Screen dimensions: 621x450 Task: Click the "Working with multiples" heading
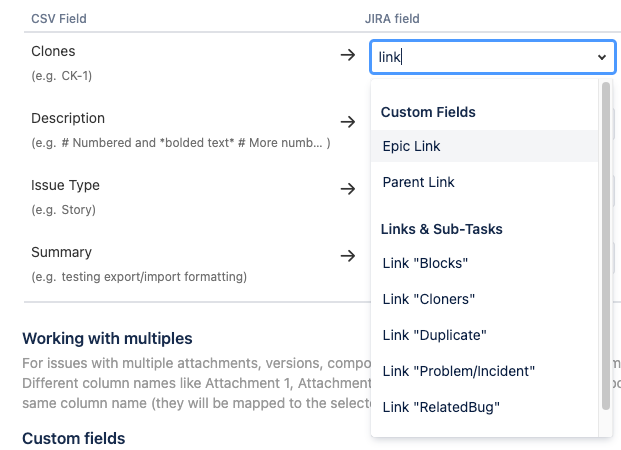click(x=107, y=338)
